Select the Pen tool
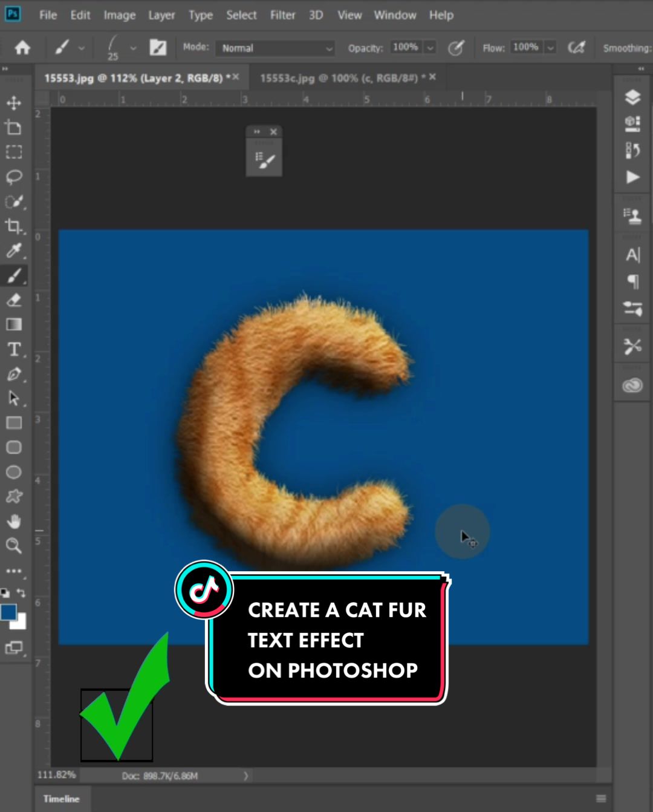The width and height of the screenshot is (653, 812). 14,374
